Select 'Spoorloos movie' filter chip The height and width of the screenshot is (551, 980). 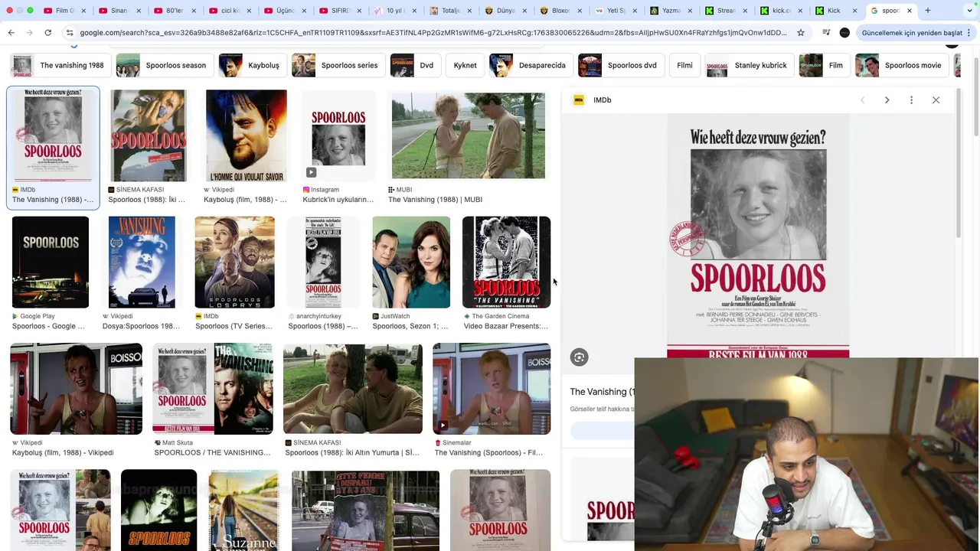click(901, 65)
